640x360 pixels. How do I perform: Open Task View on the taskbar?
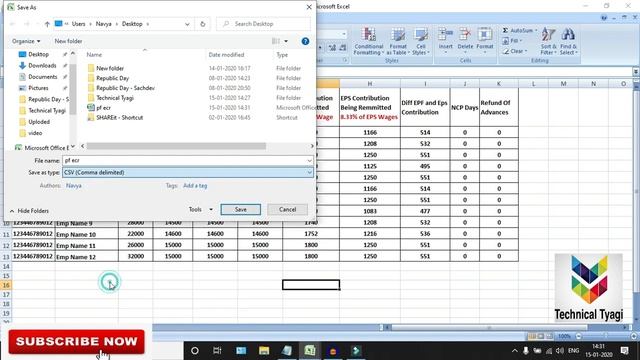click(217, 351)
